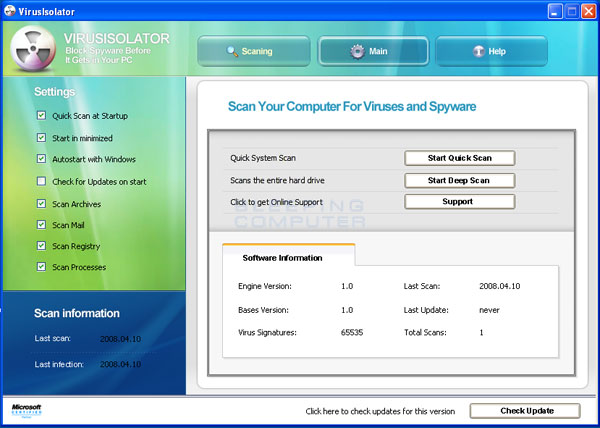The image size is (600, 428).
Task: Click 'Click here to check updates' text
Action: click(x=380, y=412)
